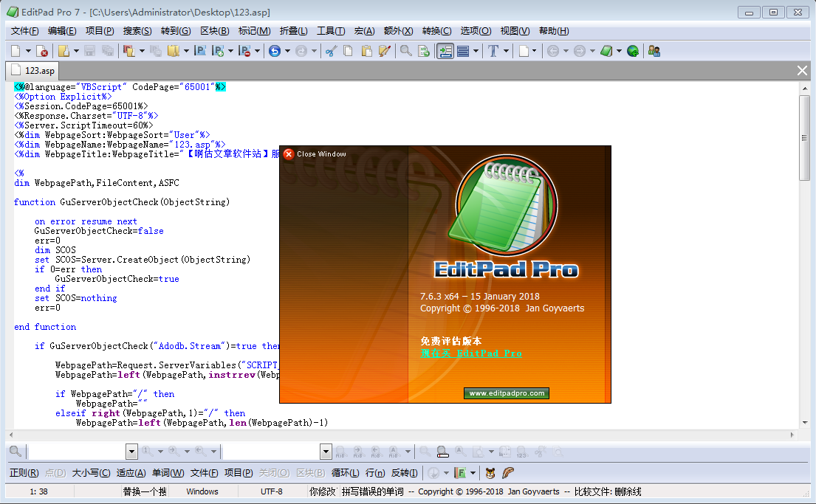Viewport: 816px width, 504px height.
Task: Click the search panel magnifier icon
Action: tap(16, 452)
